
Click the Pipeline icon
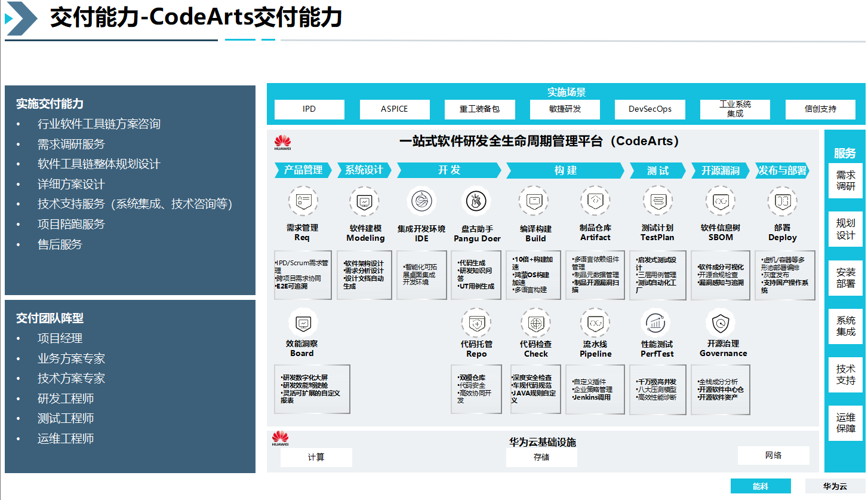click(x=595, y=323)
